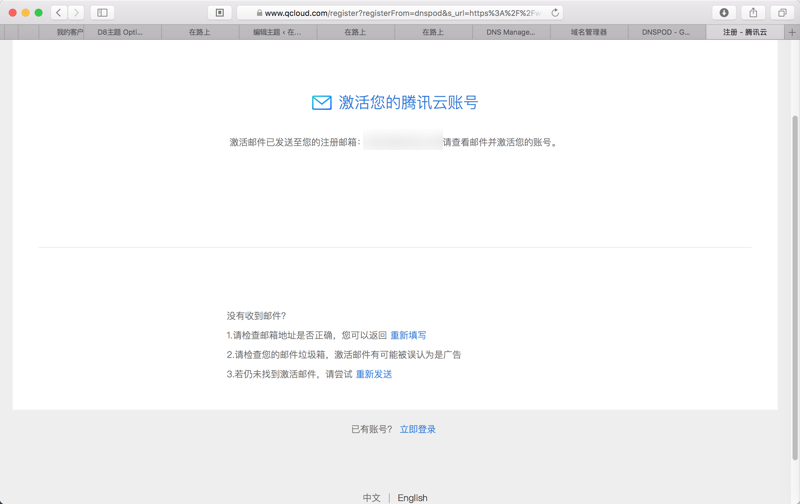Open the 域名管理器 tab

(589, 32)
